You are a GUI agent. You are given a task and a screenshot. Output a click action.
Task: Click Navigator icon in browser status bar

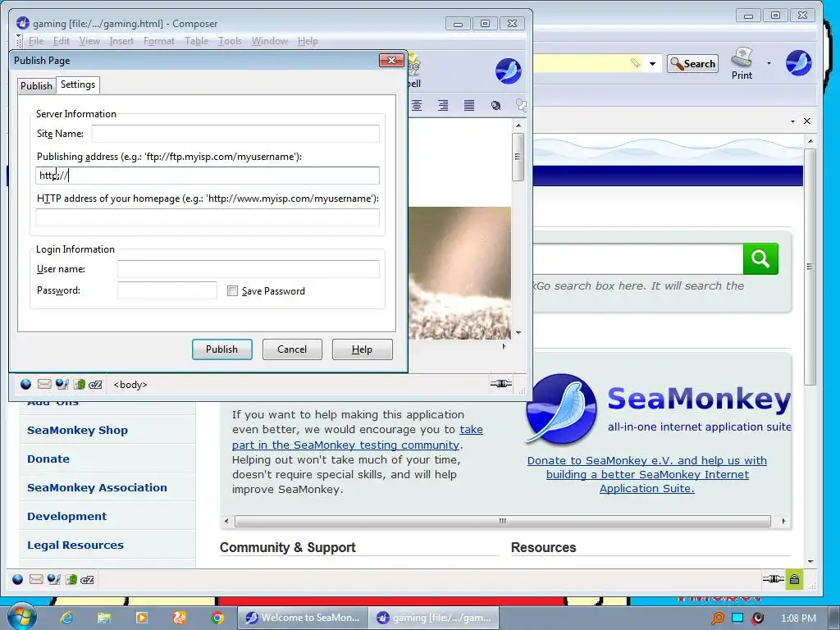18,580
